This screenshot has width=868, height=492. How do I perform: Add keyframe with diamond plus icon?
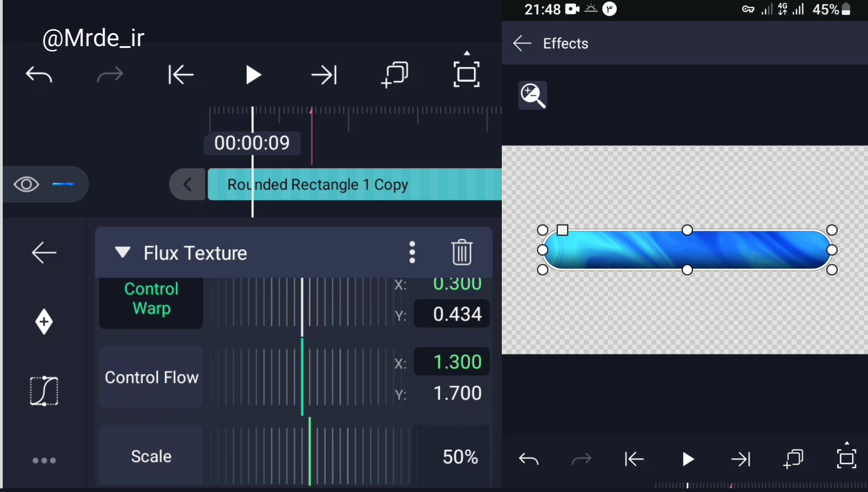[44, 322]
